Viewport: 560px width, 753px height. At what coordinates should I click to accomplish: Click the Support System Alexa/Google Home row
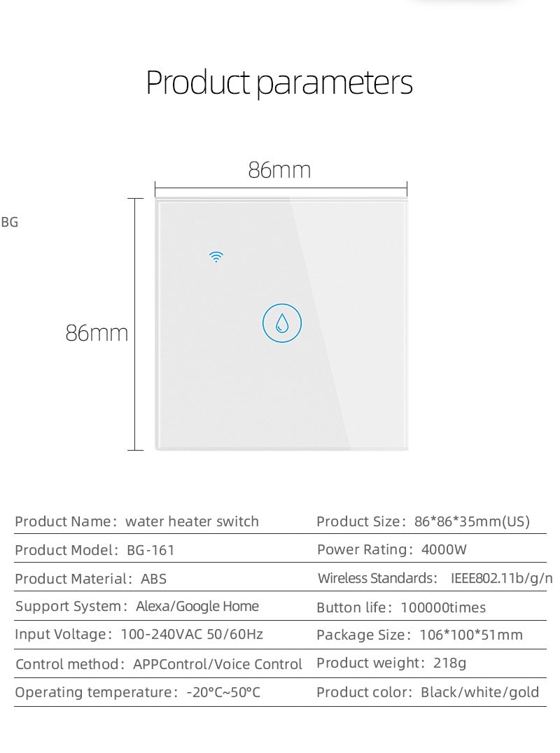(x=137, y=606)
